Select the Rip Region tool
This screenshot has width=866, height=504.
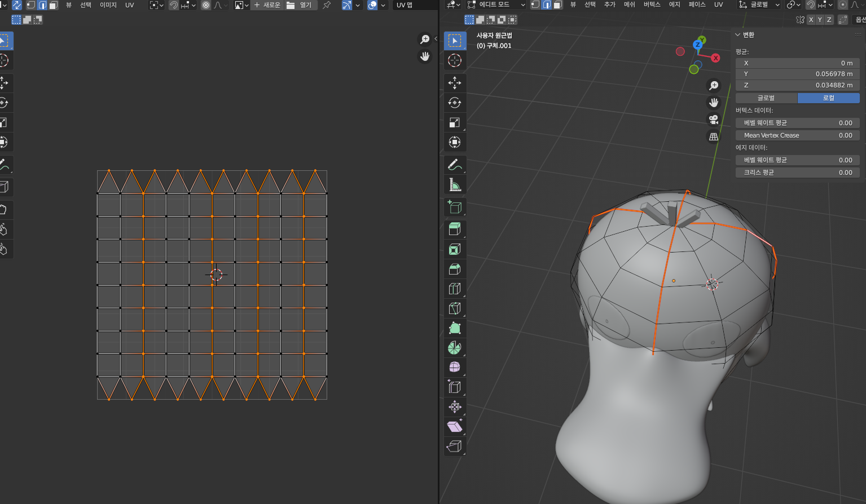point(455,446)
